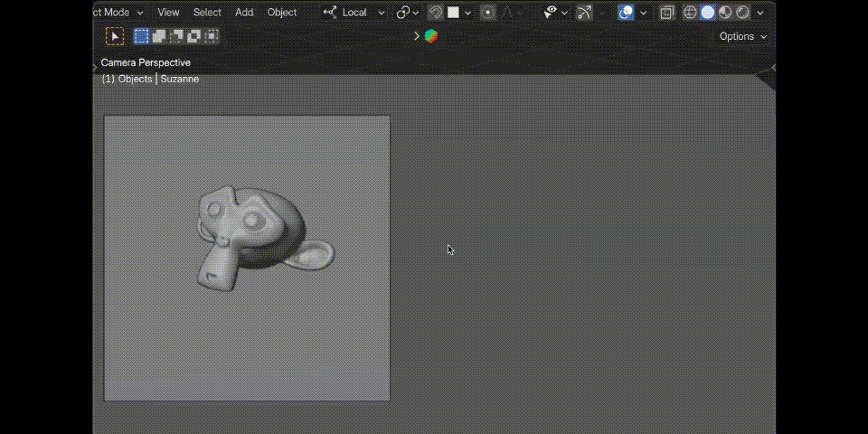Choose intersect selection mode

click(x=211, y=36)
